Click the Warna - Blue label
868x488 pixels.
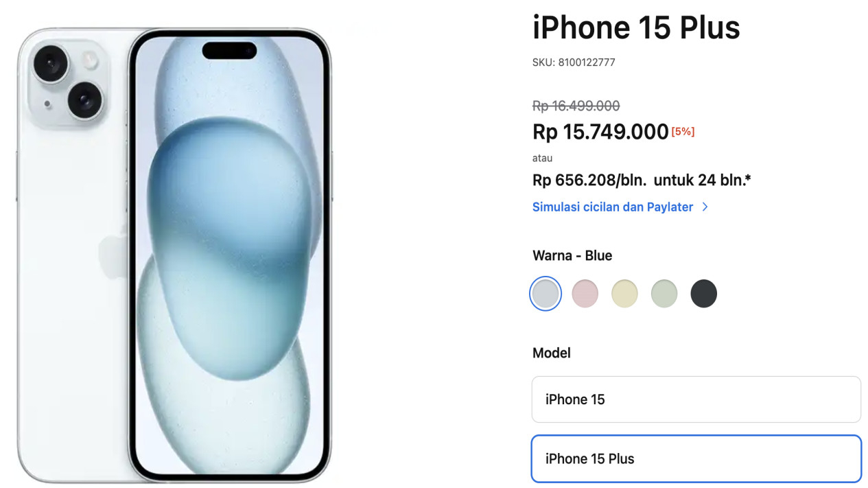572,255
